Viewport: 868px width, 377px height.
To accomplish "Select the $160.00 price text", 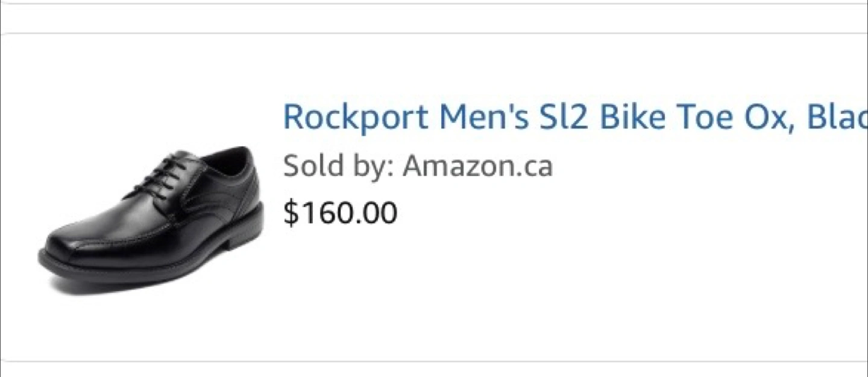I will [341, 213].
